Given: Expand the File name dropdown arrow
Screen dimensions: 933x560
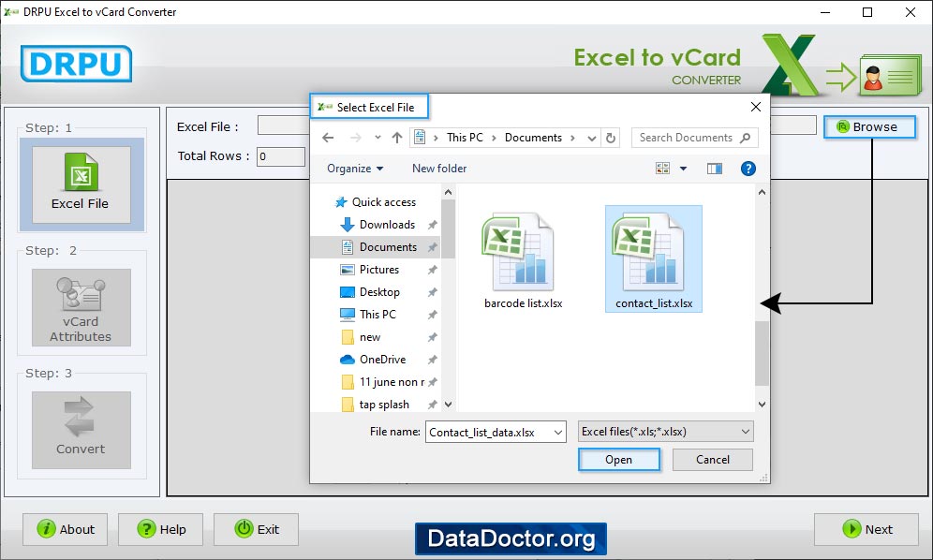Looking at the screenshot, I should tap(558, 432).
